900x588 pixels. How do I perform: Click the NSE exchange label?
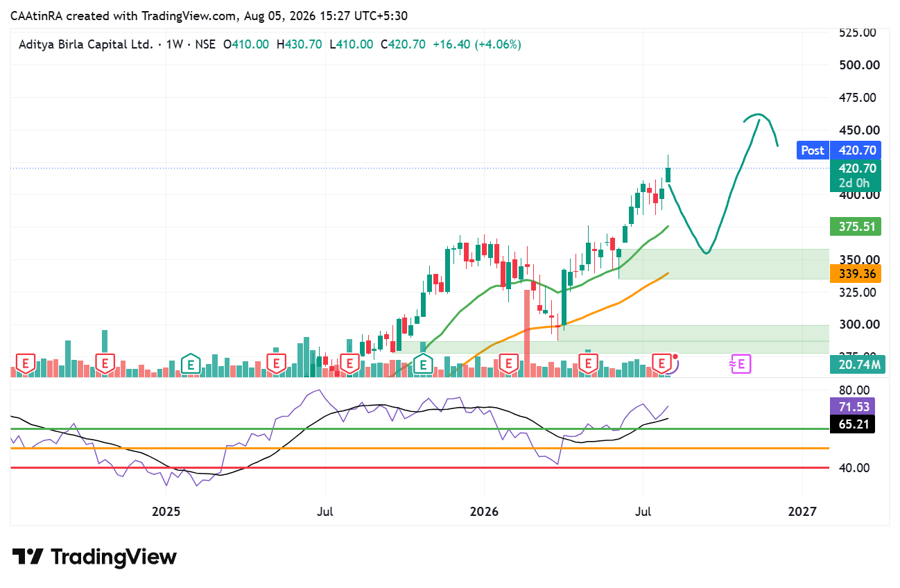tap(205, 44)
